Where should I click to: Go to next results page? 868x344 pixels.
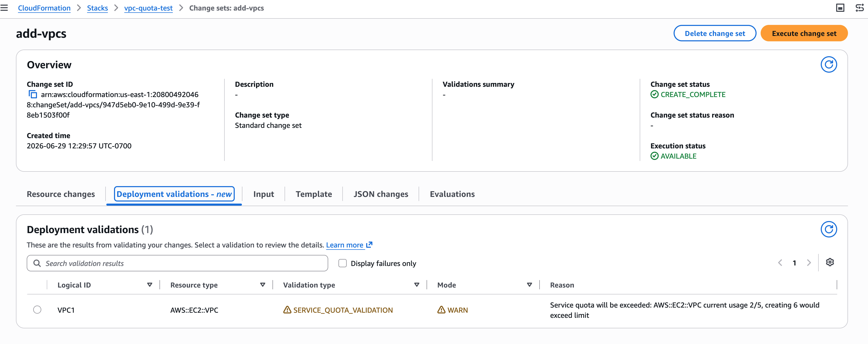809,263
